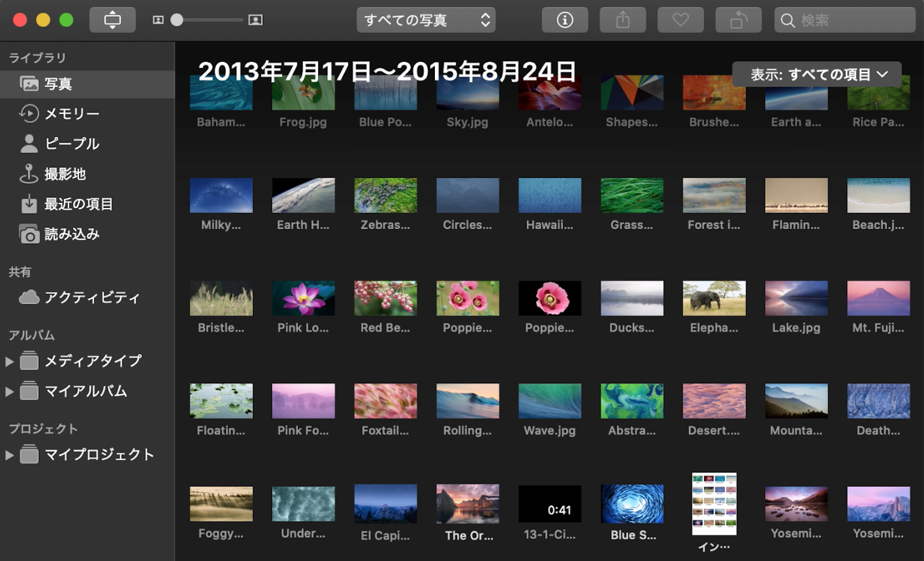Select the Hawaii pattern thumbnail
The height and width of the screenshot is (561, 924).
550,195
